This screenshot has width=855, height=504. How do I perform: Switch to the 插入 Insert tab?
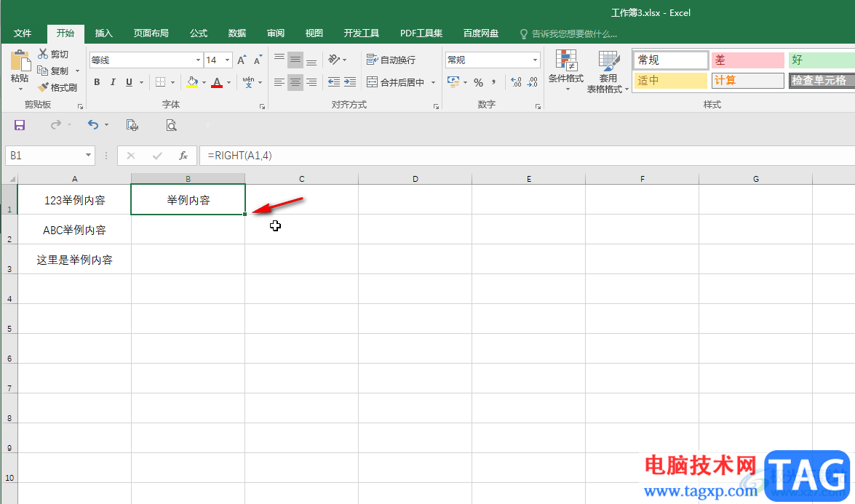tap(103, 33)
